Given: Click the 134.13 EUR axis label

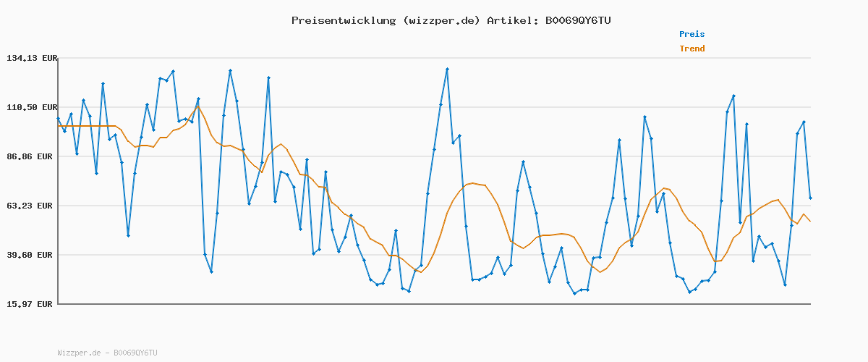Looking at the screenshot, I should [32, 58].
